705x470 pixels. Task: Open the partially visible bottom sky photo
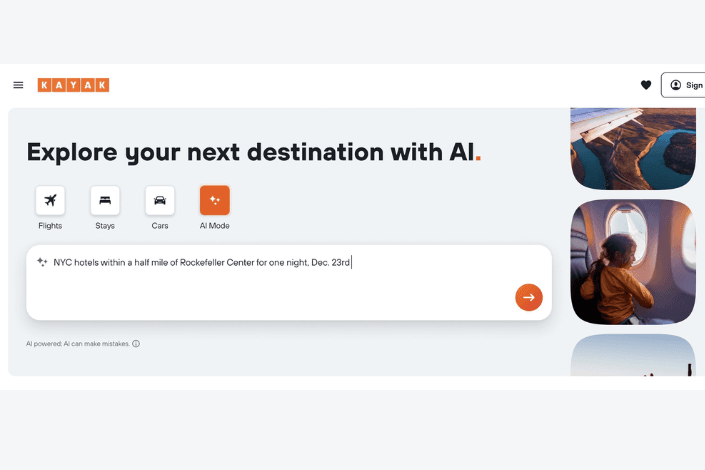[632, 356]
